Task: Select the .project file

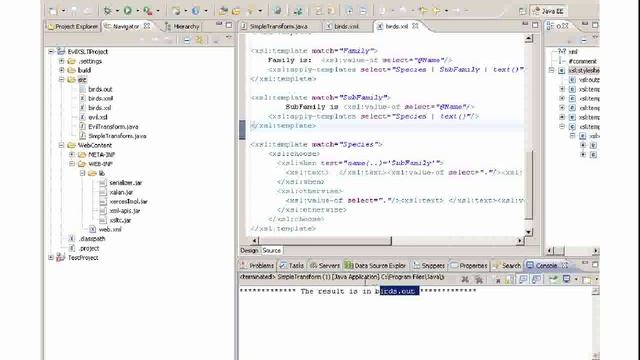Action: [89, 248]
